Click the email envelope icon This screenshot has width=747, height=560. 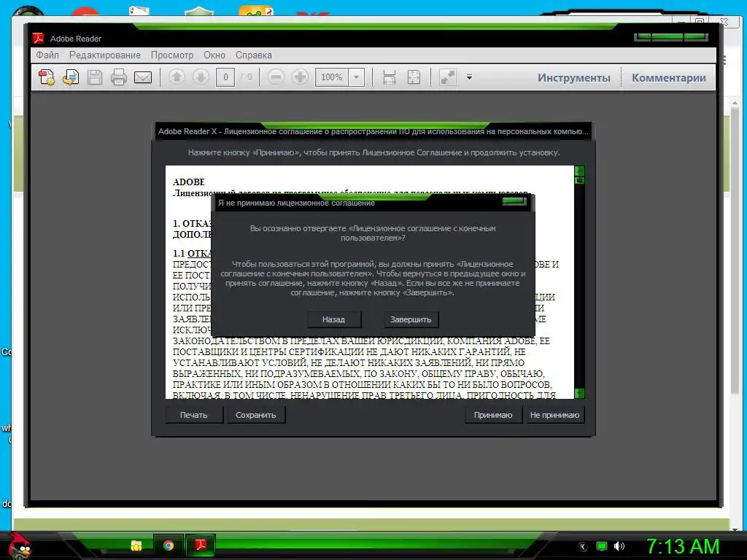pos(143,77)
